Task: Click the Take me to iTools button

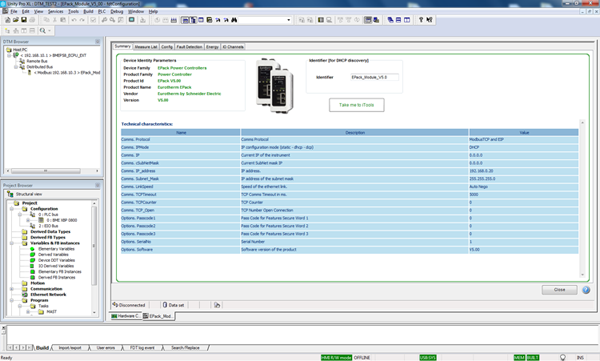Action: pos(357,105)
